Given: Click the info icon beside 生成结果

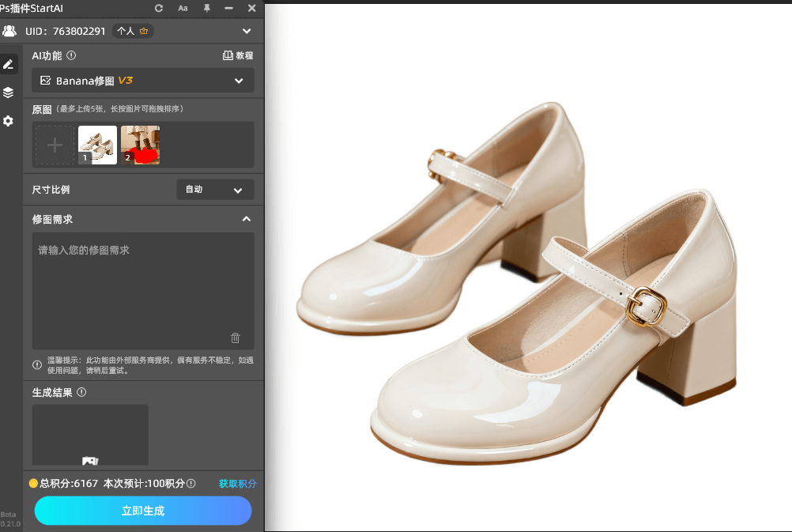Looking at the screenshot, I should pyautogui.click(x=81, y=392).
